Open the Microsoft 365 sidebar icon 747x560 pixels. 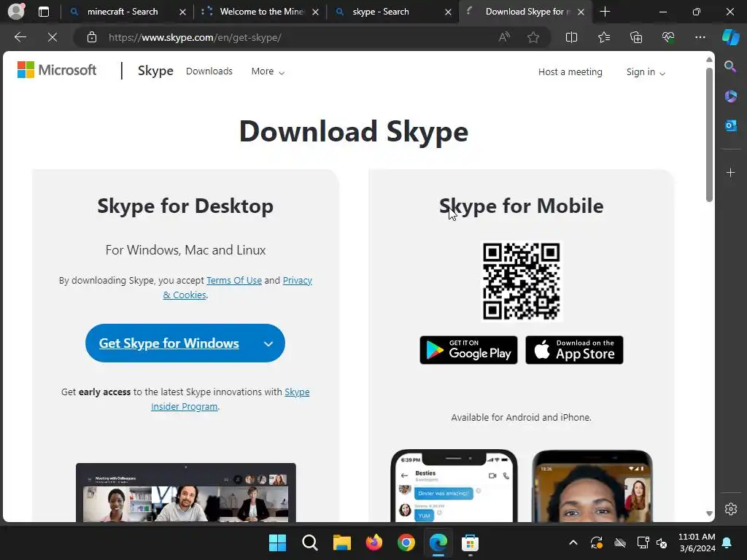(x=730, y=96)
